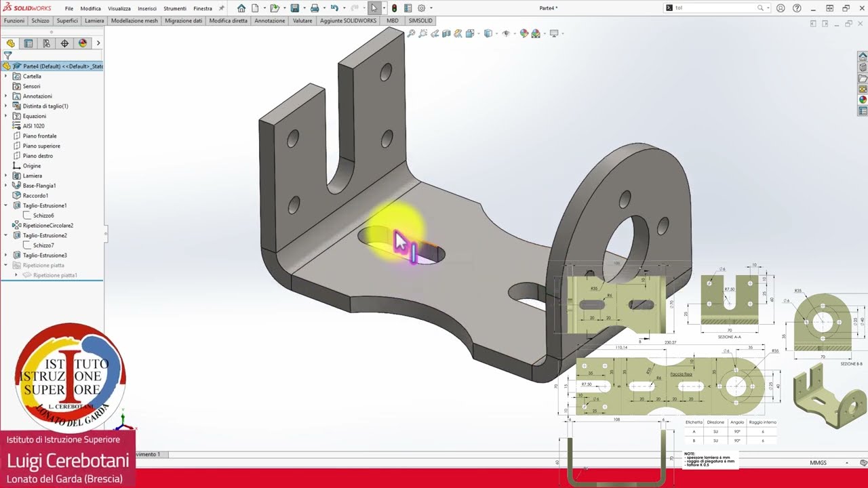The width and height of the screenshot is (868, 488).
Task: Activate the Select arrow tool in the toolbar
Action: pyautogui.click(x=374, y=8)
